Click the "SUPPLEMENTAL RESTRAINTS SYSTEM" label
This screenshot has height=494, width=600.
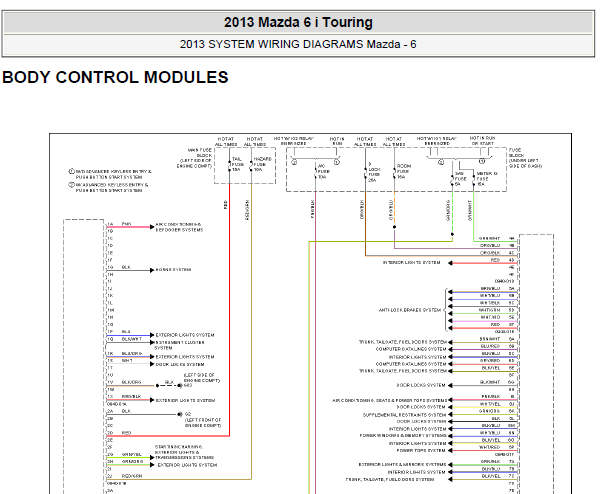404,415
